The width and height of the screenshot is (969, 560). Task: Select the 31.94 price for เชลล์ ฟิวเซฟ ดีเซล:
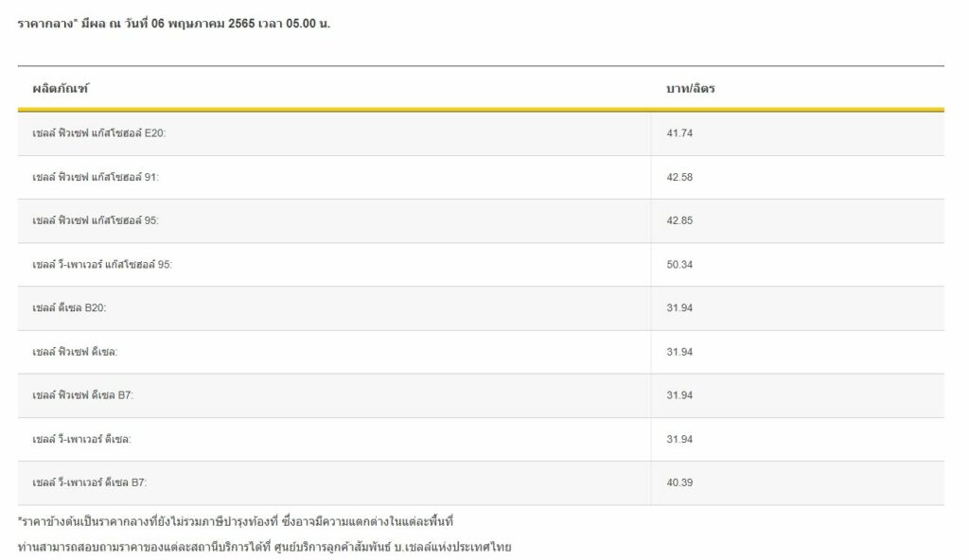point(679,352)
